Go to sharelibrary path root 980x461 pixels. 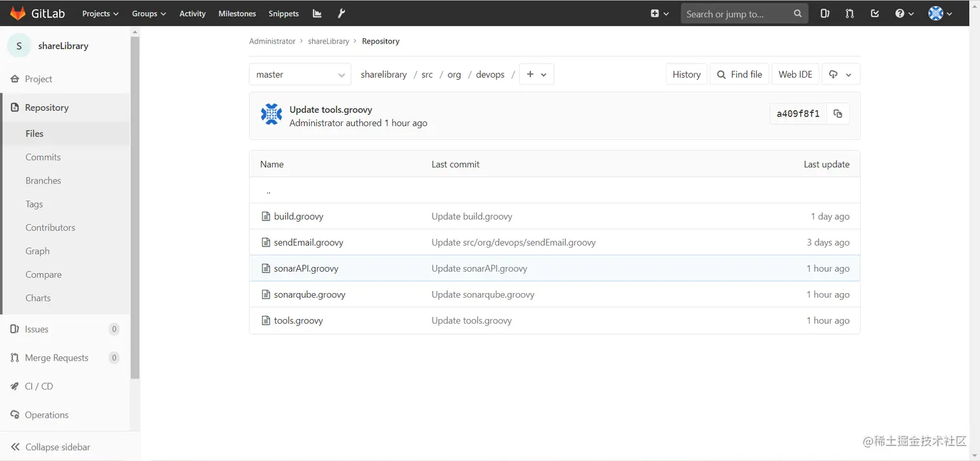click(x=384, y=75)
